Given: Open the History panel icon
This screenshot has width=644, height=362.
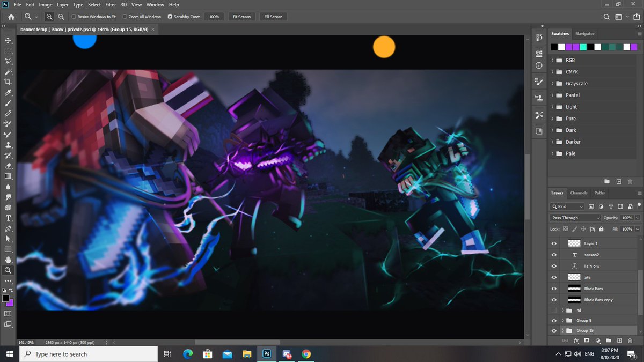Looking at the screenshot, I should (539, 38).
